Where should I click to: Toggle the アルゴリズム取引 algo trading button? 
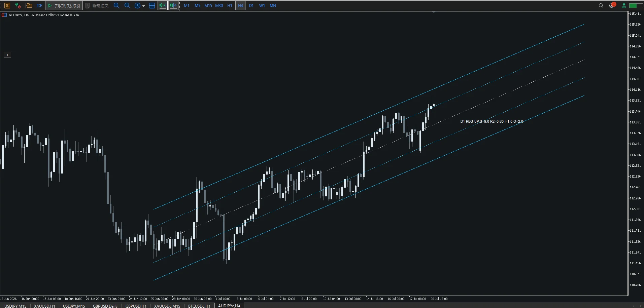(x=64, y=5)
